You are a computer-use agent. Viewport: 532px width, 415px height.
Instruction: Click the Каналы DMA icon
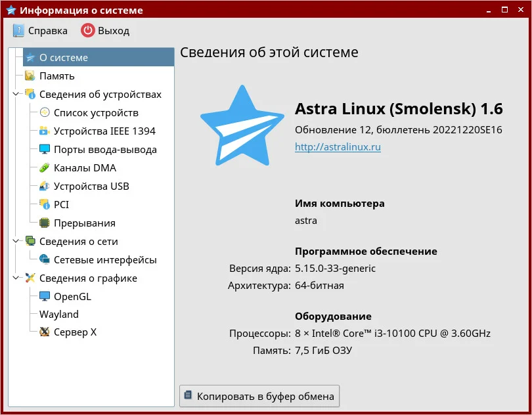[45, 167]
